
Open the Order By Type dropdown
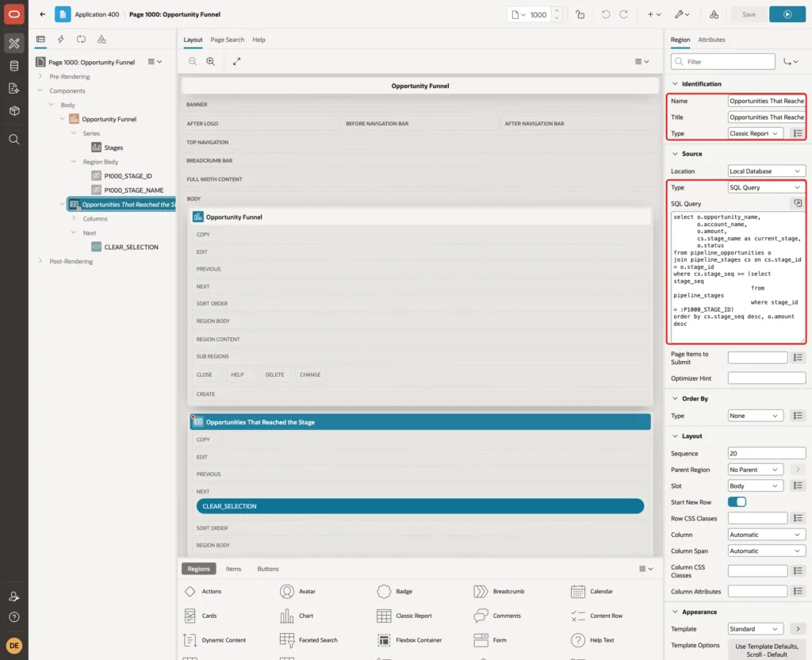tap(756, 416)
